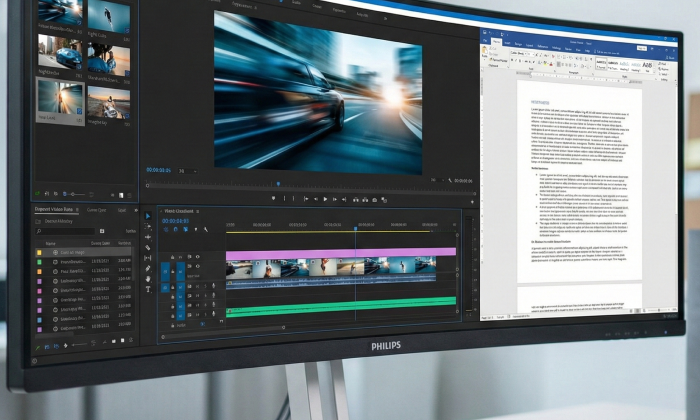
Task: Click the Save icon in Word title bar
Action: [485, 33]
